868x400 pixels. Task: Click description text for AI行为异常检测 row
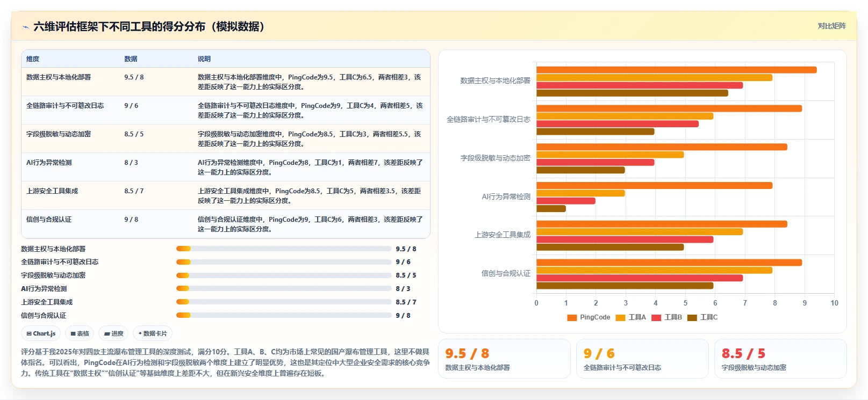[x=310, y=168]
